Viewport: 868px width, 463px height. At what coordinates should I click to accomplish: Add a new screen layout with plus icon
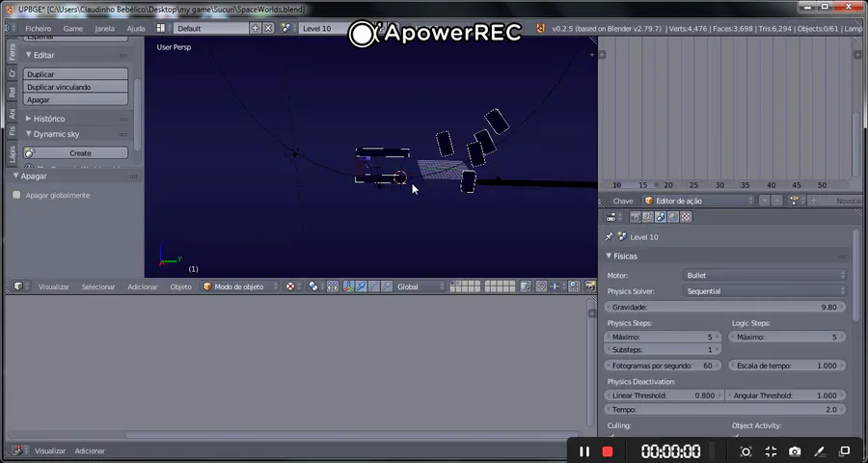(256, 28)
